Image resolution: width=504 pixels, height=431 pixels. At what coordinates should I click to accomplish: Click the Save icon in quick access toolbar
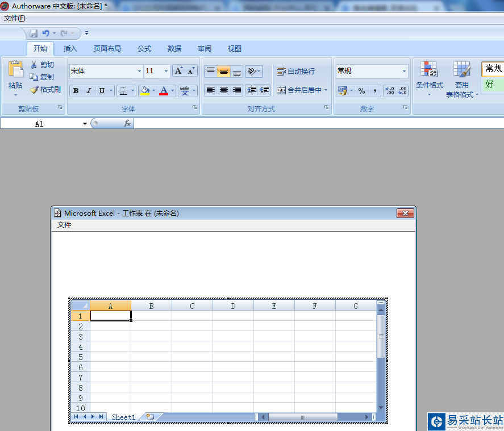pyautogui.click(x=34, y=33)
